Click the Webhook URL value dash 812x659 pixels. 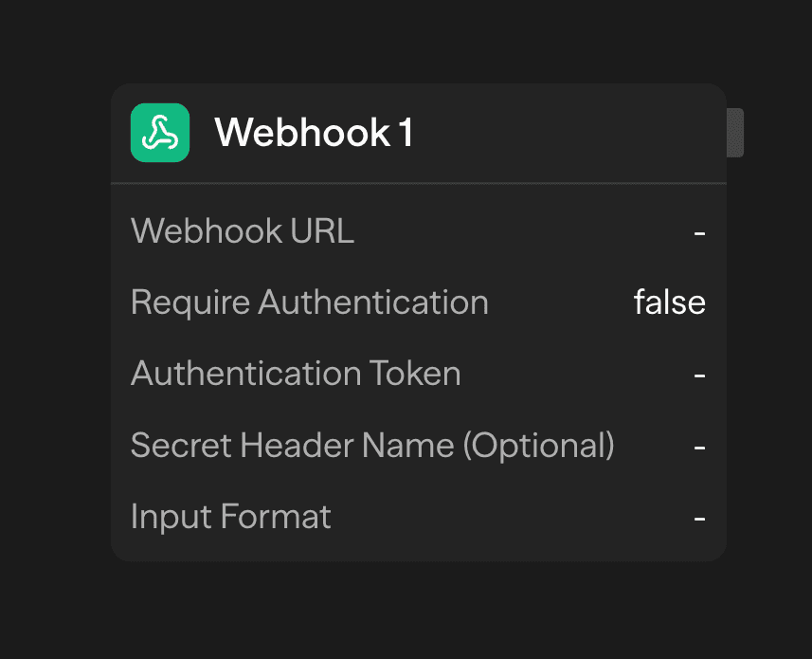(x=699, y=230)
